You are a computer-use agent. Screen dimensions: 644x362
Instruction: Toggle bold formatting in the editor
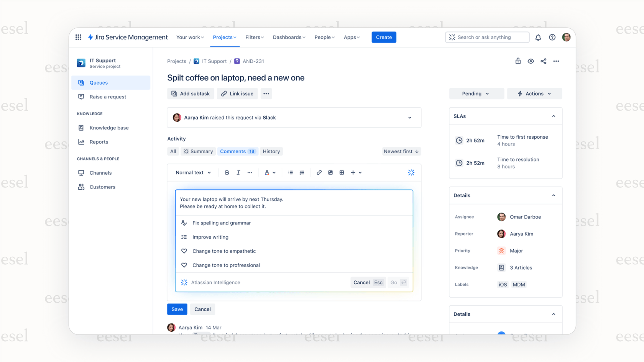tap(227, 172)
